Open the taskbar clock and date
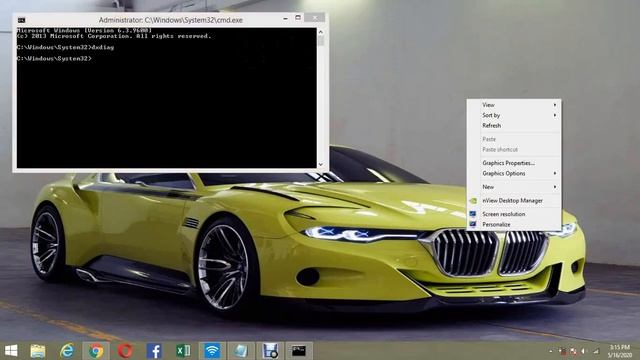 [x=620, y=351]
